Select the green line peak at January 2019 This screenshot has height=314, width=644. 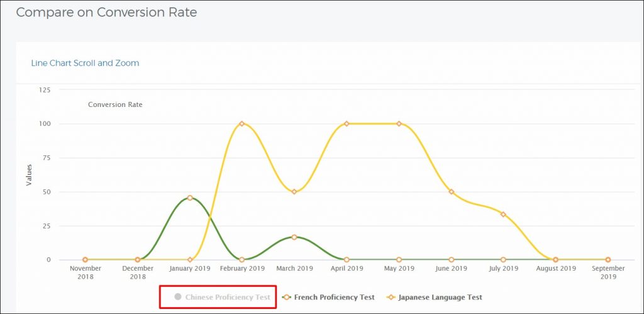(x=190, y=198)
